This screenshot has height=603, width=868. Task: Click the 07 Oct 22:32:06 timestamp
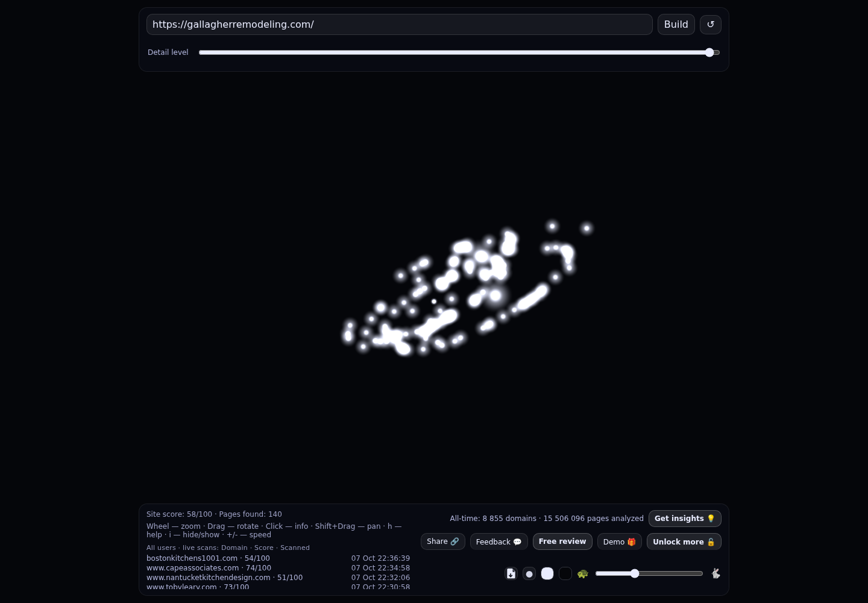pos(380,578)
